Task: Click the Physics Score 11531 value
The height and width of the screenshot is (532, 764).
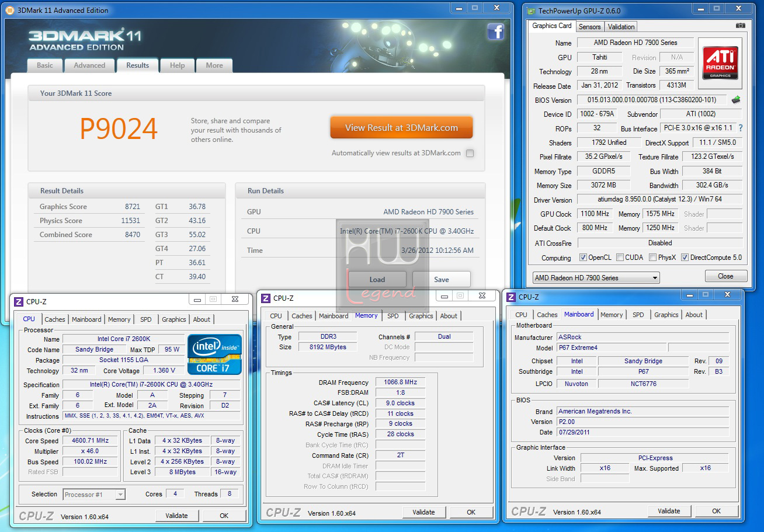Action: [x=131, y=221]
